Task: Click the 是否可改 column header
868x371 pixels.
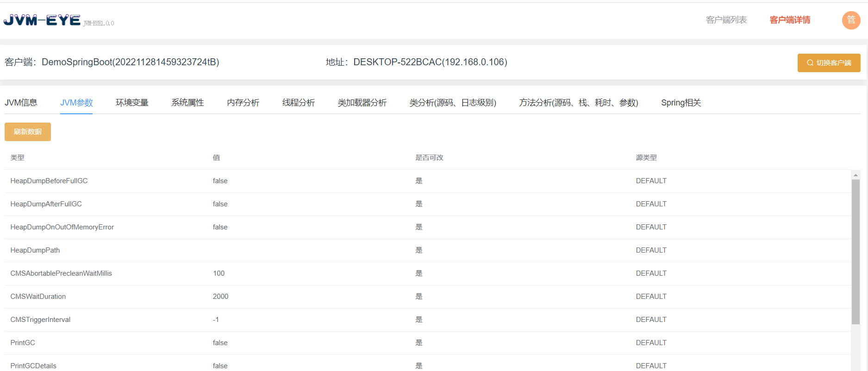Action: point(429,158)
